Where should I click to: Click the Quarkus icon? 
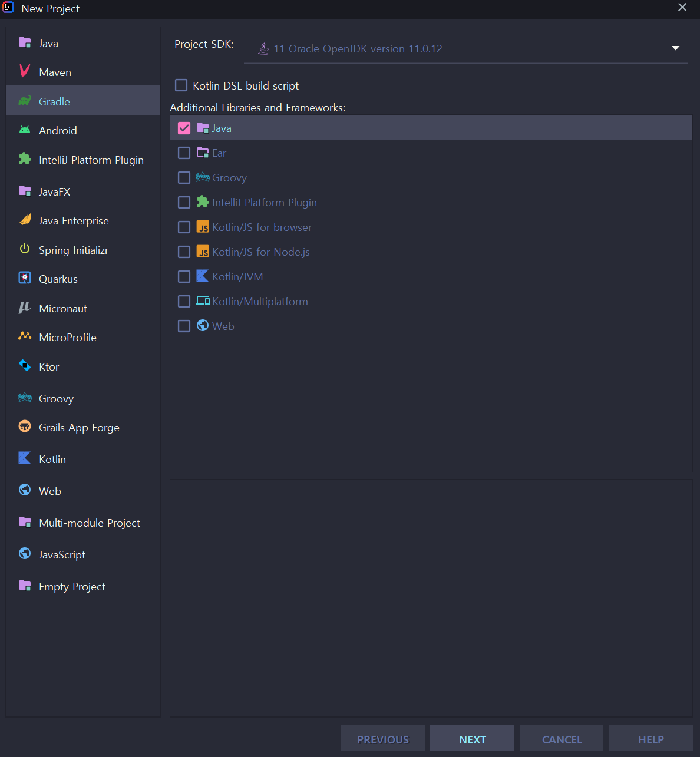point(25,278)
